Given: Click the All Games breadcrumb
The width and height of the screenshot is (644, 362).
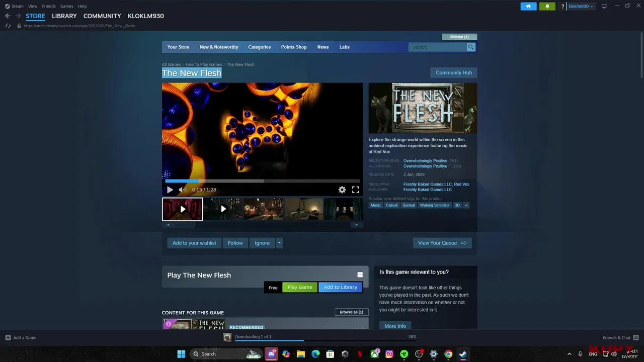Looking at the screenshot, I should pyautogui.click(x=171, y=64).
